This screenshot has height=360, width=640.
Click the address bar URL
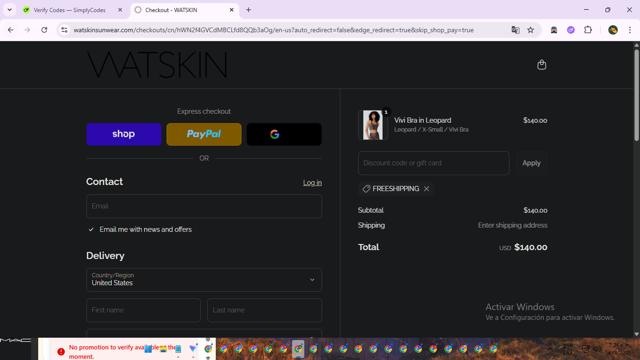tap(273, 30)
